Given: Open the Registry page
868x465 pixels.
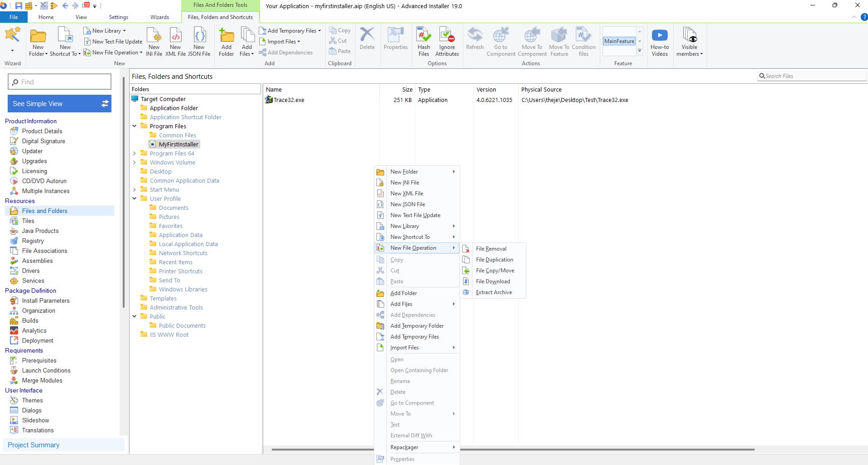Looking at the screenshot, I should point(33,241).
